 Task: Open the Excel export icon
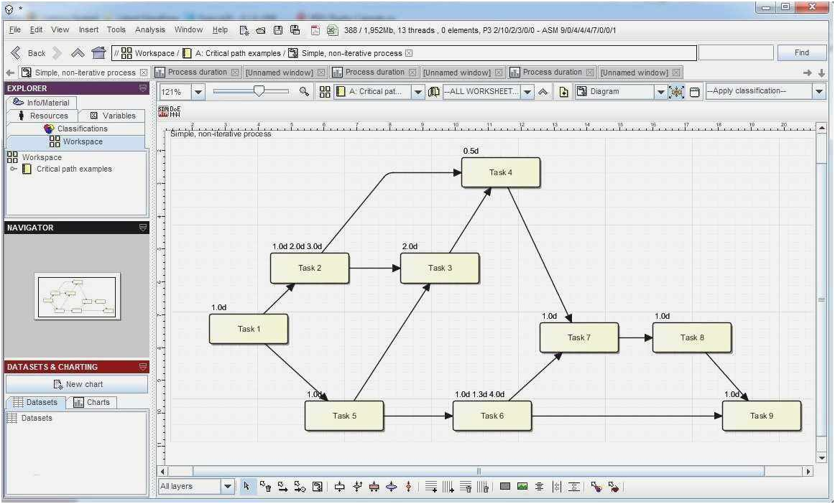tap(331, 29)
